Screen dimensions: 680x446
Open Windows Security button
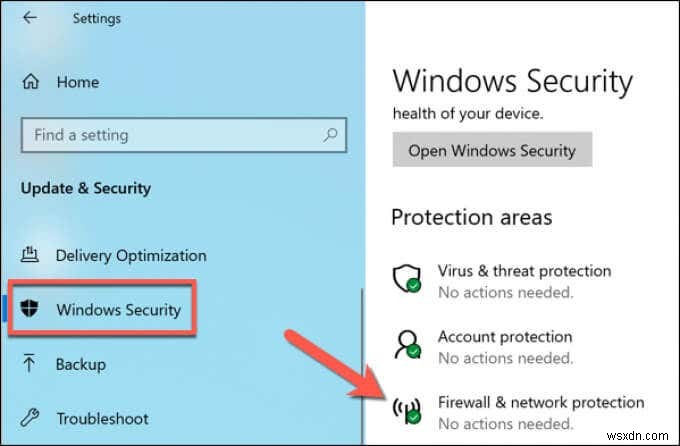(x=491, y=151)
